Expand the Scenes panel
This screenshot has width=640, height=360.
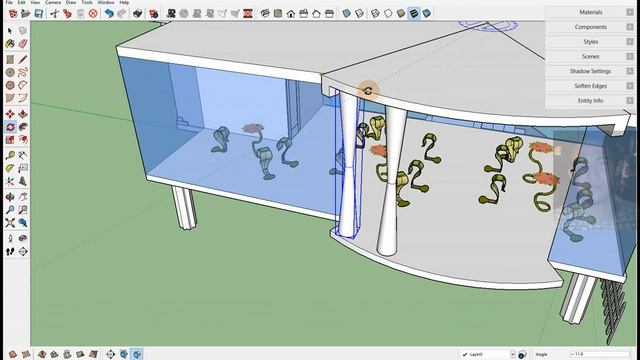[x=590, y=56]
